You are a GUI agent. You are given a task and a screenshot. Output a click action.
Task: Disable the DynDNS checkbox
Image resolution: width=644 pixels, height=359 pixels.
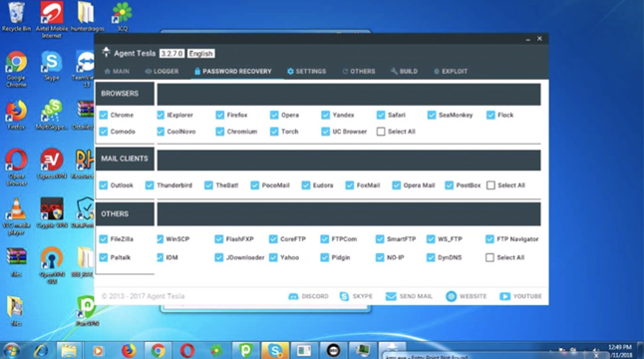(431, 257)
